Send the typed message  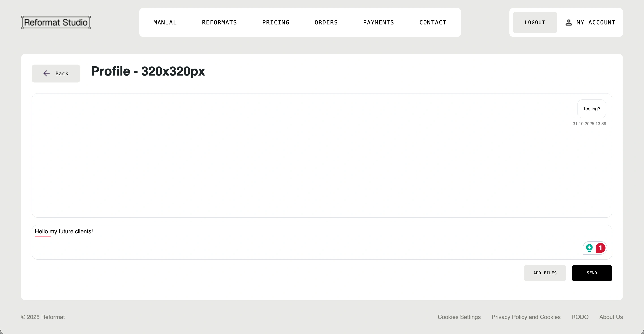click(x=592, y=273)
